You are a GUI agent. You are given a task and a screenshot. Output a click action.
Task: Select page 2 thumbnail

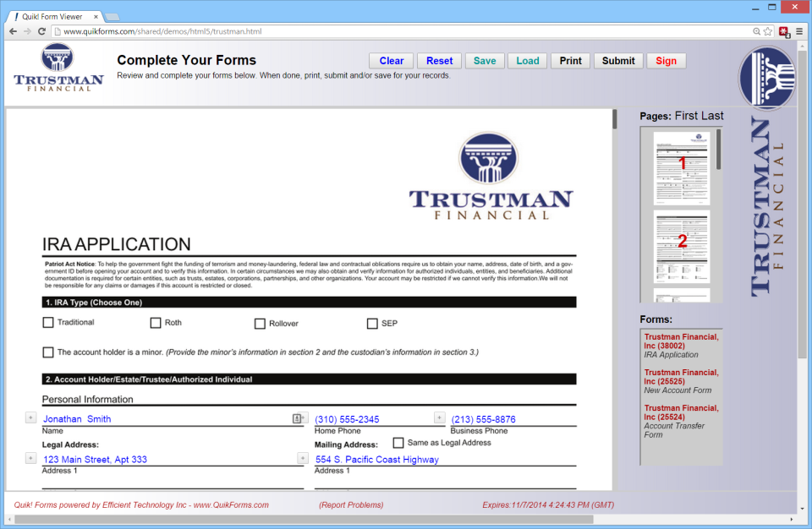pyautogui.click(x=682, y=247)
